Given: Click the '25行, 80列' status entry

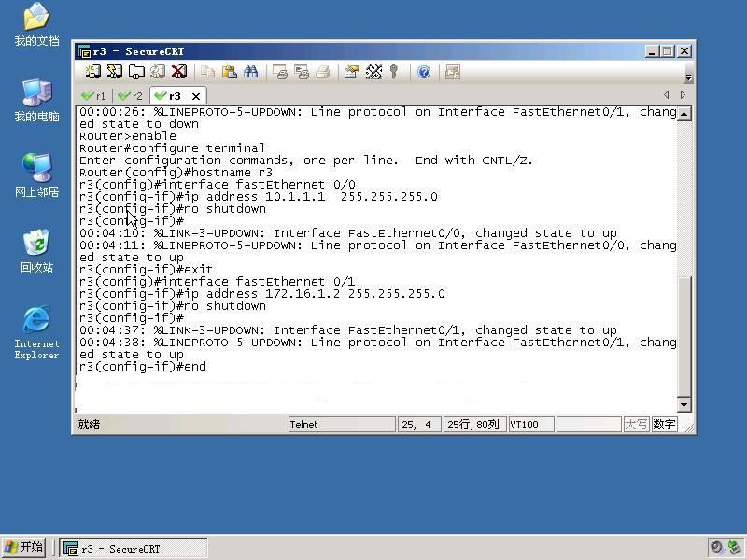Looking at the screenshot, I should click(x=474, y=425).
